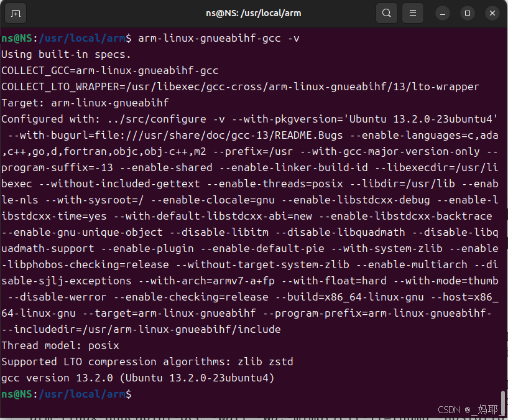Click the title bar path ns@NS: /usr/local/arm
This screenshot has height=420, width=508.
pyautogui.click(x=253, y=12)
